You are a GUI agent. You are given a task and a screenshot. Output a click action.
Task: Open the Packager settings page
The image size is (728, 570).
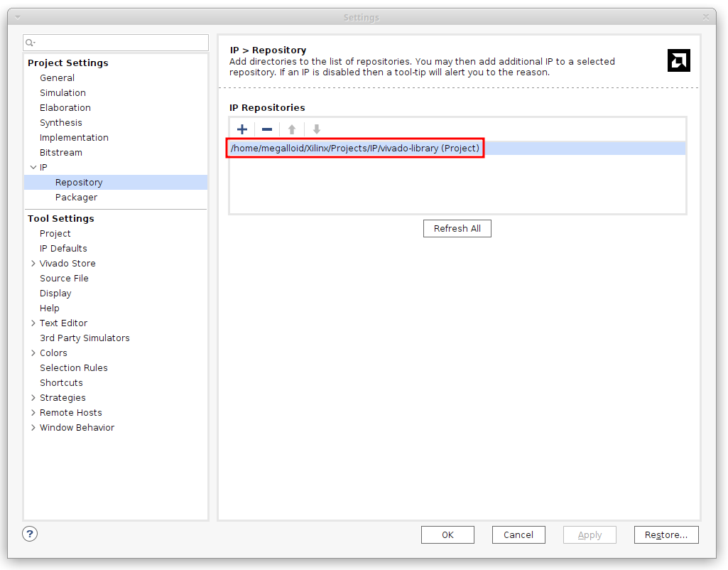[x=76, y=197]
